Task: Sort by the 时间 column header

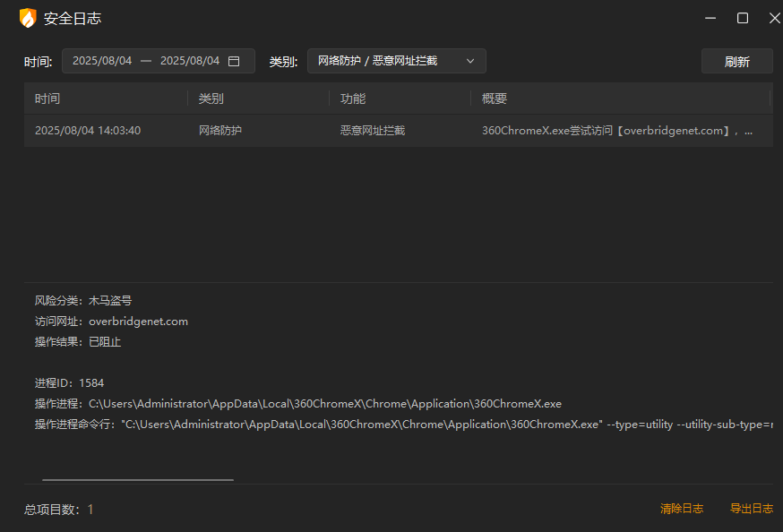Action: [47, 99]
